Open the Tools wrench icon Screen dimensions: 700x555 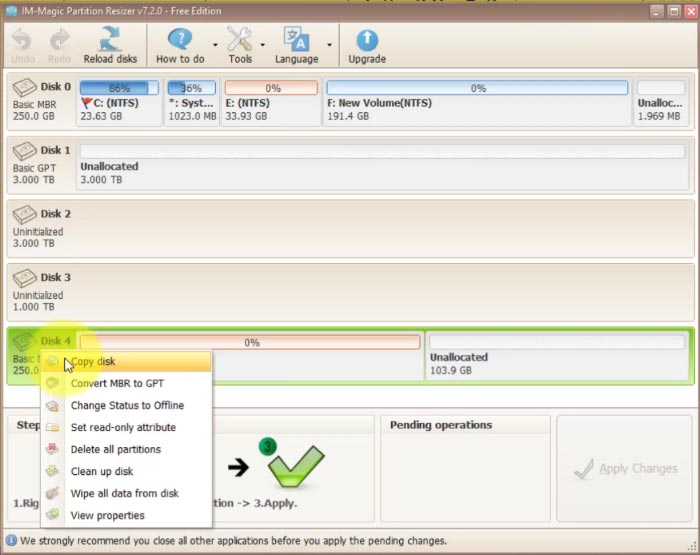tap(240, 39)
